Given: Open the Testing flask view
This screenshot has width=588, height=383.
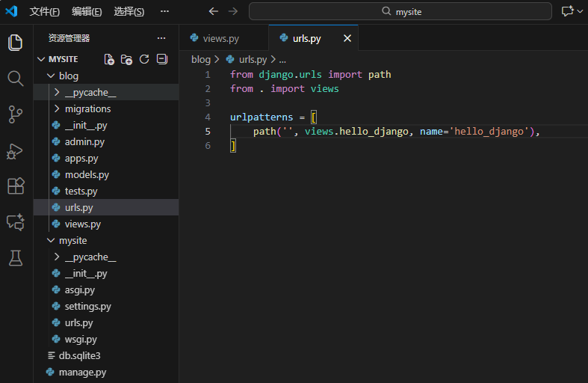Looking at the screenshot, I should pos(16,258).
